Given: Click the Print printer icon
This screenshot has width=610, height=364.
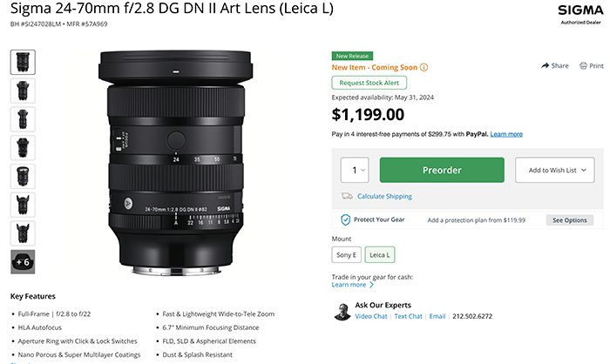Looking at the screenshot, I should (585, 65).
